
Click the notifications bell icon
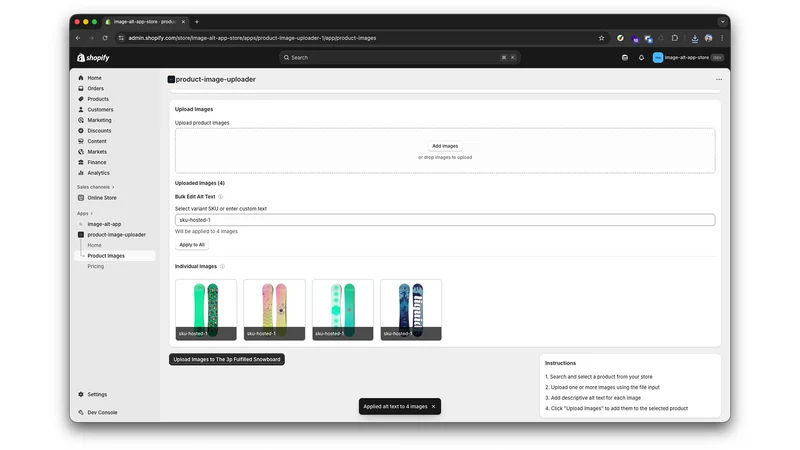(641, 58)
